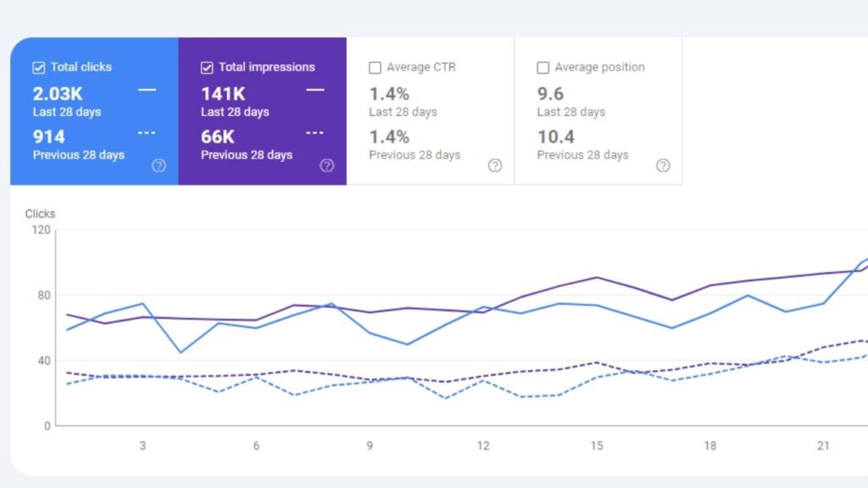Click the 120 gridline label on y-axis
Image resolution: width=868 pixels, height=488 pixels.
(x=42, y=230)
